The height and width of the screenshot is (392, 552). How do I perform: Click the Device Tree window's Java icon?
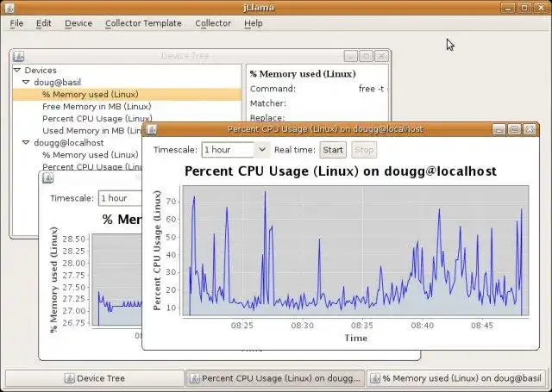(x=18, y=56)
